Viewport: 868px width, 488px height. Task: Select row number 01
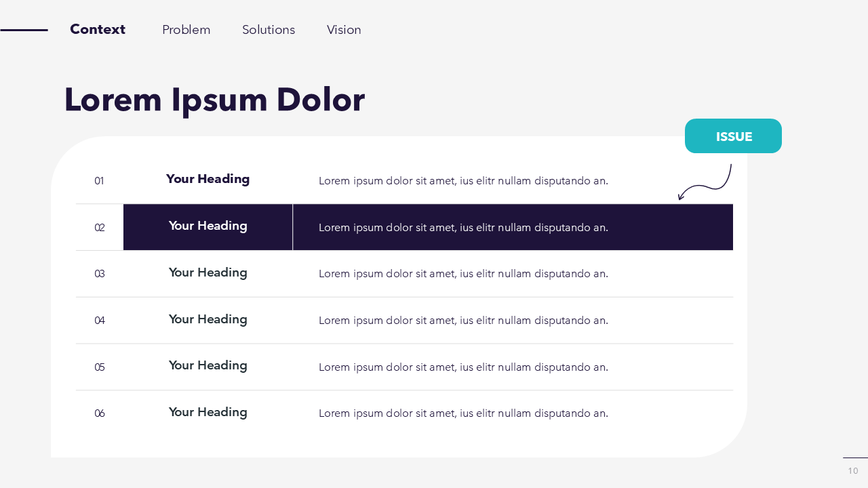click(99, 181)
